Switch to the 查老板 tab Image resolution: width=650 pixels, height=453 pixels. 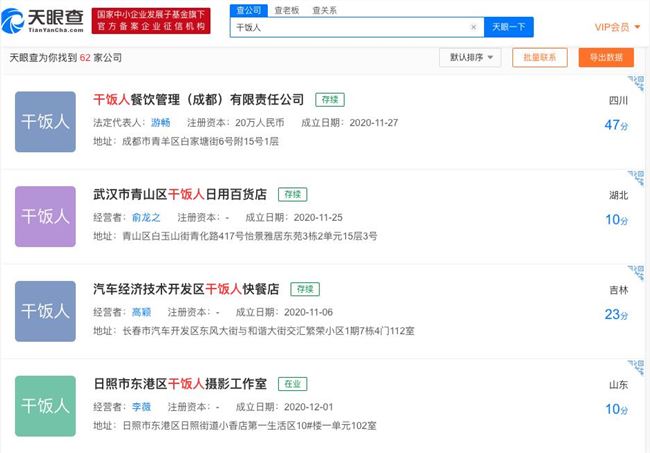click(286, 10)
